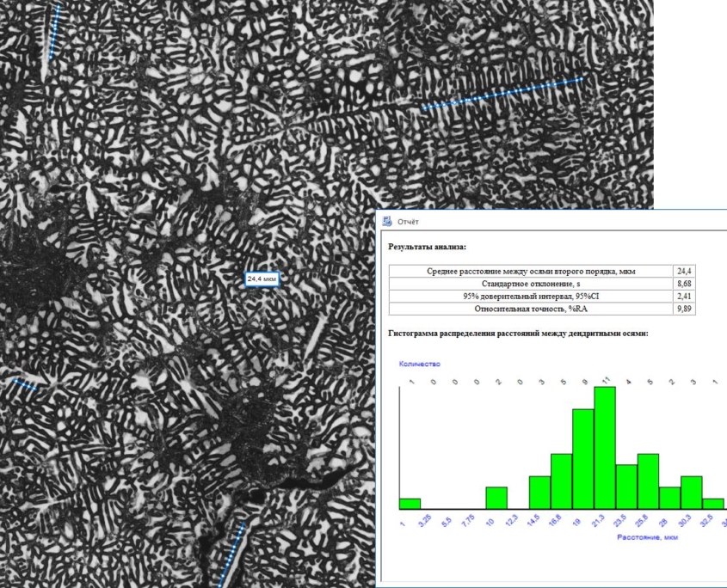Click the 5,5 tick label on the axis

447,522
